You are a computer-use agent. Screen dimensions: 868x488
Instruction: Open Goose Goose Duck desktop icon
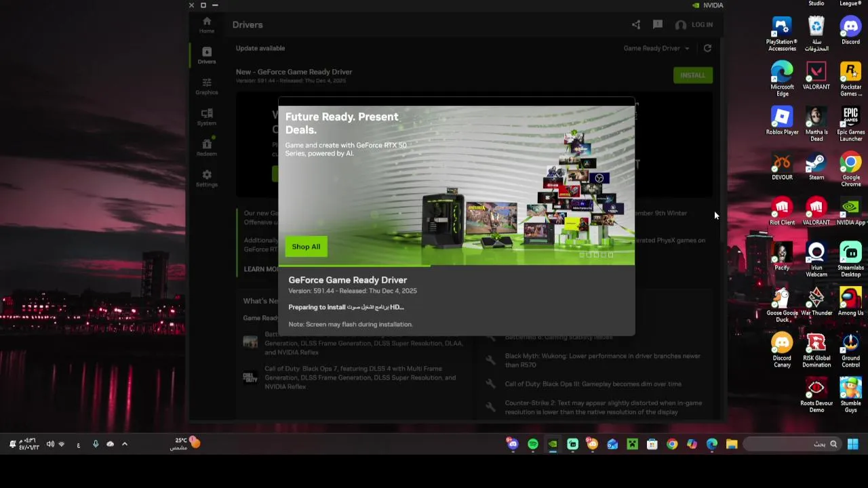[x=782, y=306]
